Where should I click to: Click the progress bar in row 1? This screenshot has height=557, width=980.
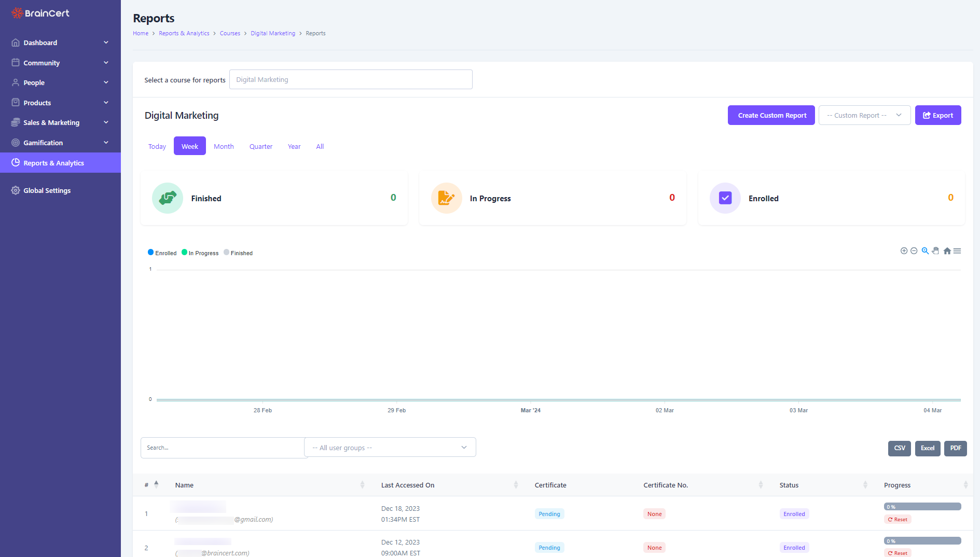(x=922, y=507)
